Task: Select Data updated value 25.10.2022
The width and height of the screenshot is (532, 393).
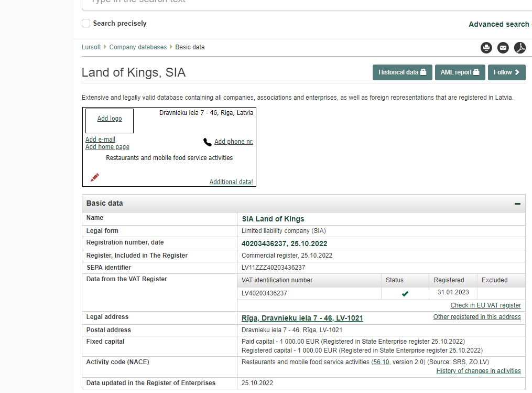Action: click(x=257, y=383)
